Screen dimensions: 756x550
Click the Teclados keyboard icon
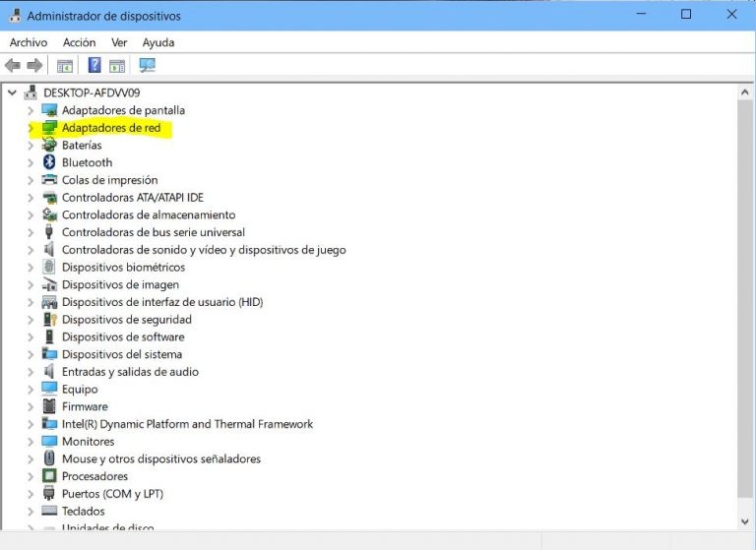(x=49, y=511)
